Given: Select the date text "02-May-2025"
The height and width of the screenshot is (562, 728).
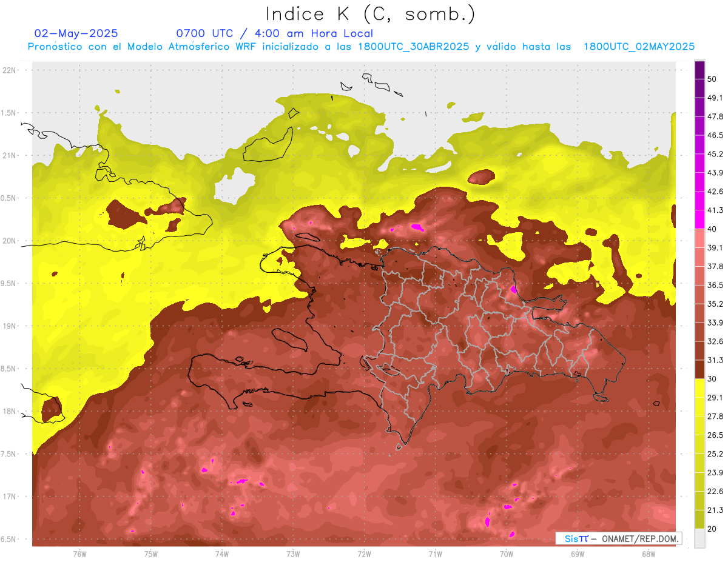Looking at the screenshot, I should click(76, 33).
